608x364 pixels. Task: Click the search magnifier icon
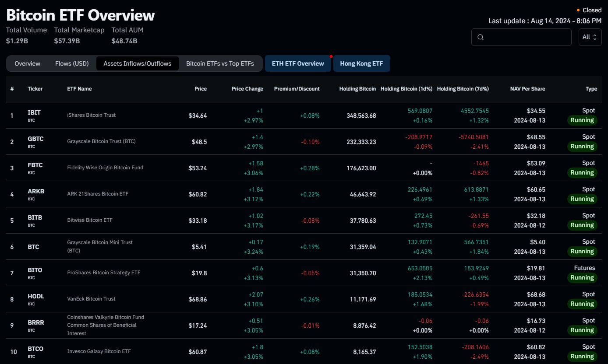(x=481, y=37)
